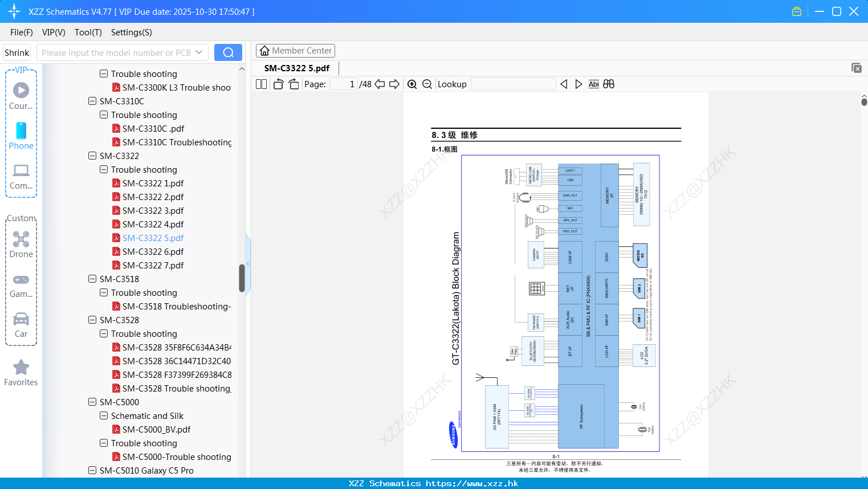Open the Settings(S) menu
Screen dimensions: 868x489
pos(132,32)
